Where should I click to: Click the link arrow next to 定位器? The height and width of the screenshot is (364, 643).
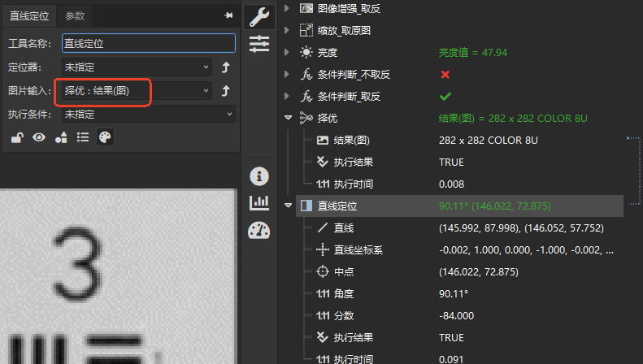(225, 67)
